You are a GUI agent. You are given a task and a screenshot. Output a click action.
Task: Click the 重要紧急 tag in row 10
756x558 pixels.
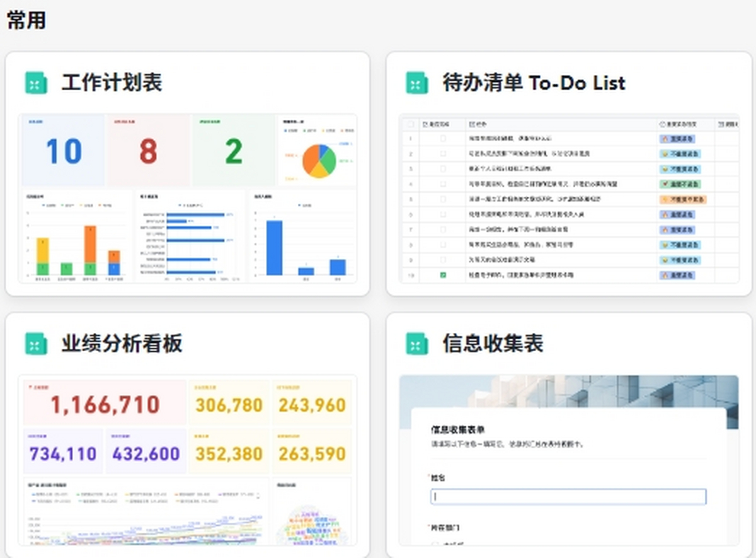click(x=677, y=276)
